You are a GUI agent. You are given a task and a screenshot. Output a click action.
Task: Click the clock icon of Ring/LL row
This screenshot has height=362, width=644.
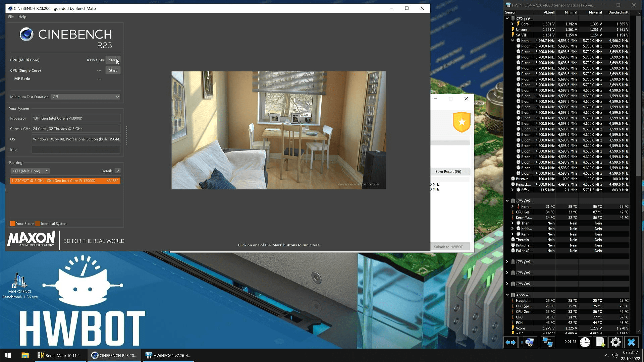(513, 184)
